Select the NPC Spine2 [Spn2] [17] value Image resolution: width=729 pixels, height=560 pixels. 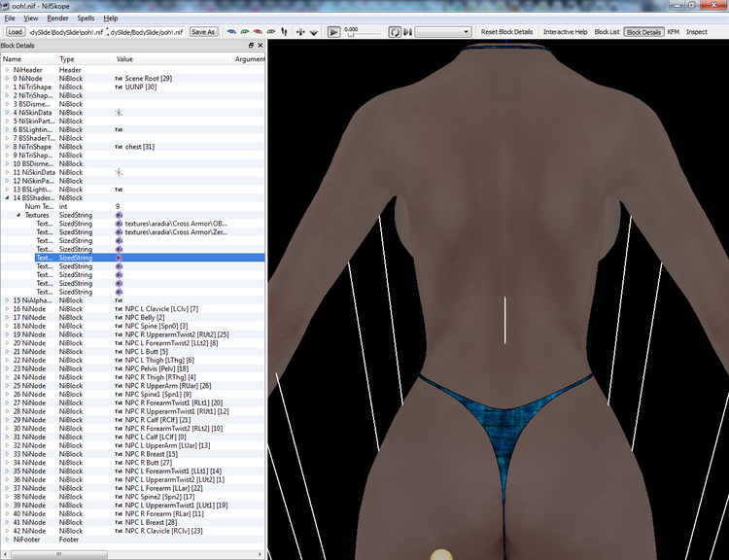(x=159, y=497)
